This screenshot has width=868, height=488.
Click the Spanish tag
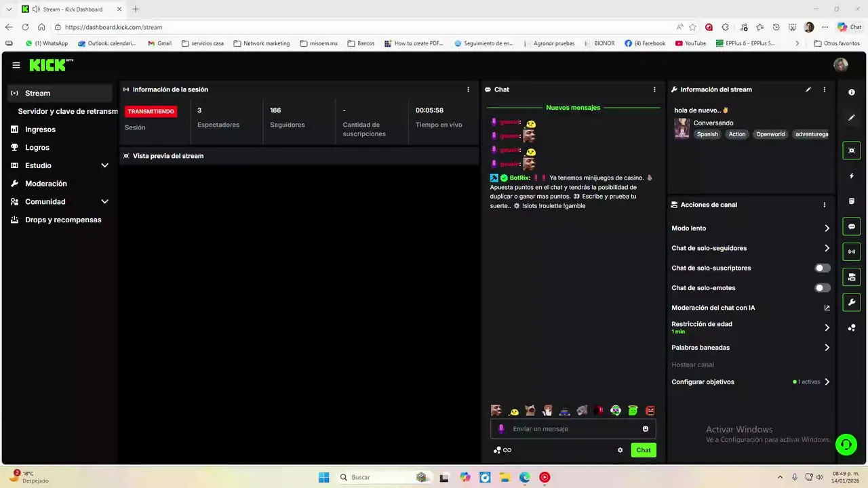click(707, 134)
